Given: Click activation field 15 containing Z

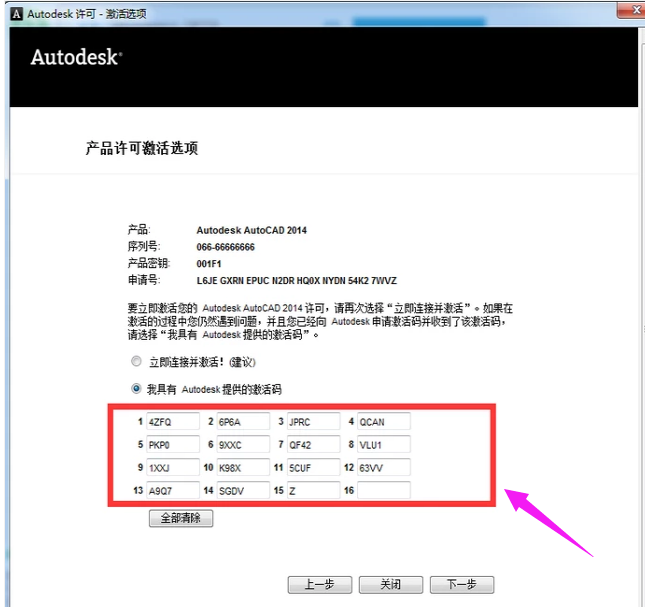Looking at the screenshot, I should click(313, 491).
